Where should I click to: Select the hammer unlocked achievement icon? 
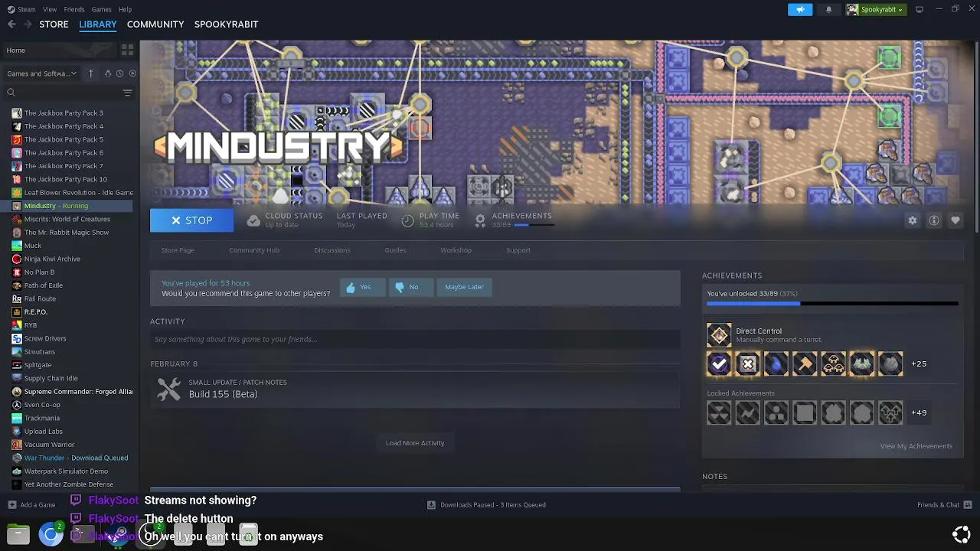pos(805,364)
